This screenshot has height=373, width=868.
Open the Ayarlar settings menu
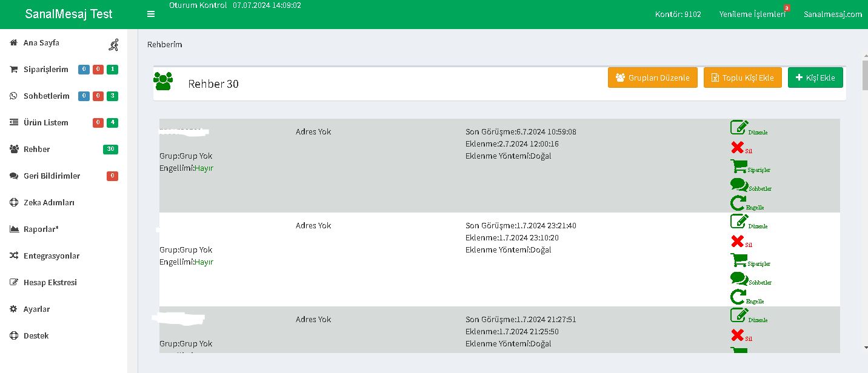(36, 309)
